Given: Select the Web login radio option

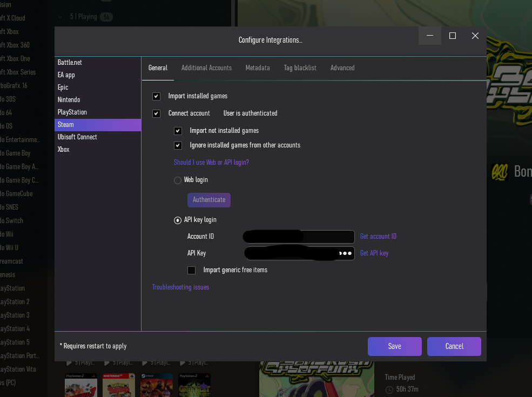Looking at the screenshot, I should 178,180.
